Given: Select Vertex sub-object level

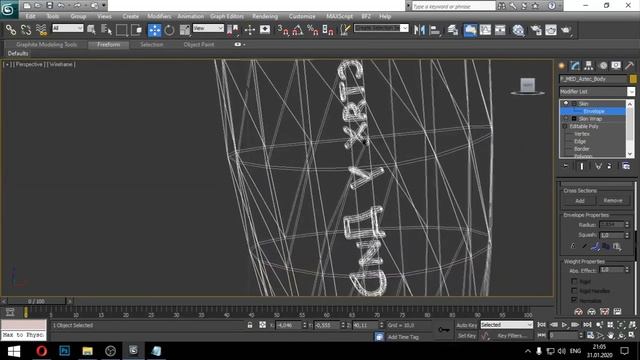Looking at the screenshot, I should (x=582, y=134).
